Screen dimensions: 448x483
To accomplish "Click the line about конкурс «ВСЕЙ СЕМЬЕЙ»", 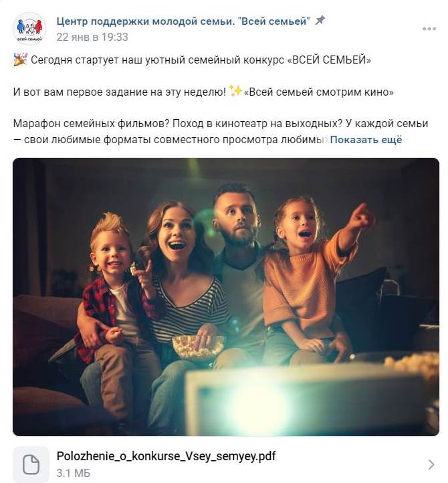I will (192, 60).
